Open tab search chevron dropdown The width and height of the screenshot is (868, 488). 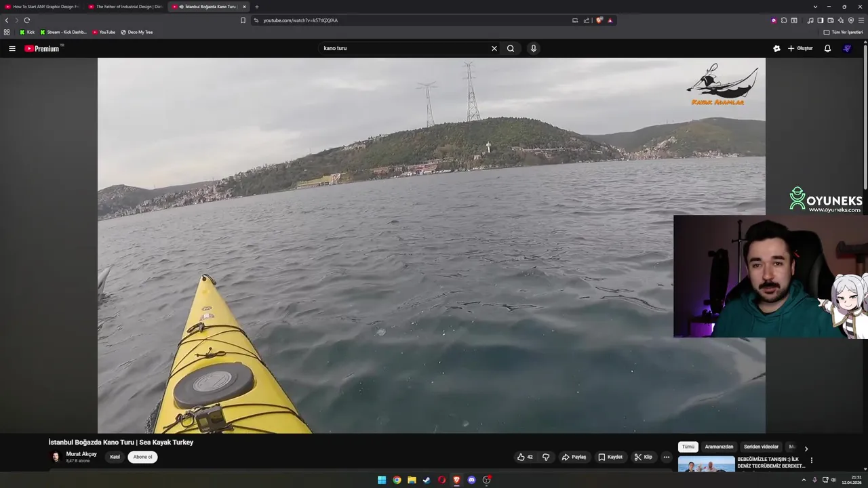[x=814, y=7]
